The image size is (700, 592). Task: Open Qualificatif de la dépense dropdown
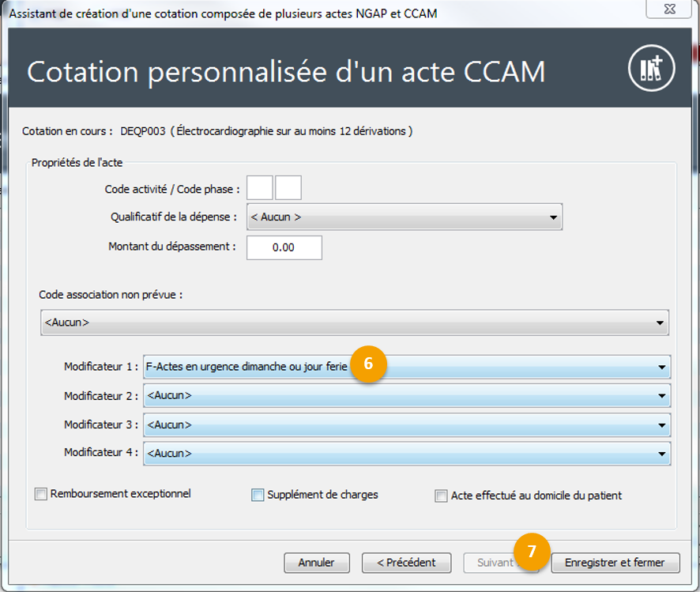(x=404, y=217)
